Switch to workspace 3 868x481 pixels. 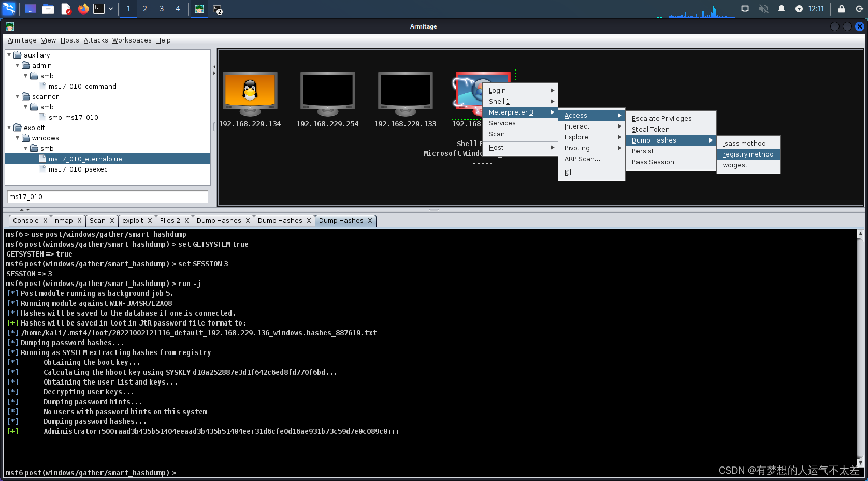[162, 9]
